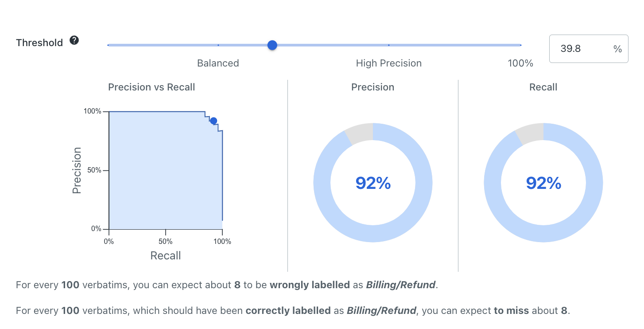Click the Balanced label under the slider
This screenshot has height=329, width=644.
218,63
